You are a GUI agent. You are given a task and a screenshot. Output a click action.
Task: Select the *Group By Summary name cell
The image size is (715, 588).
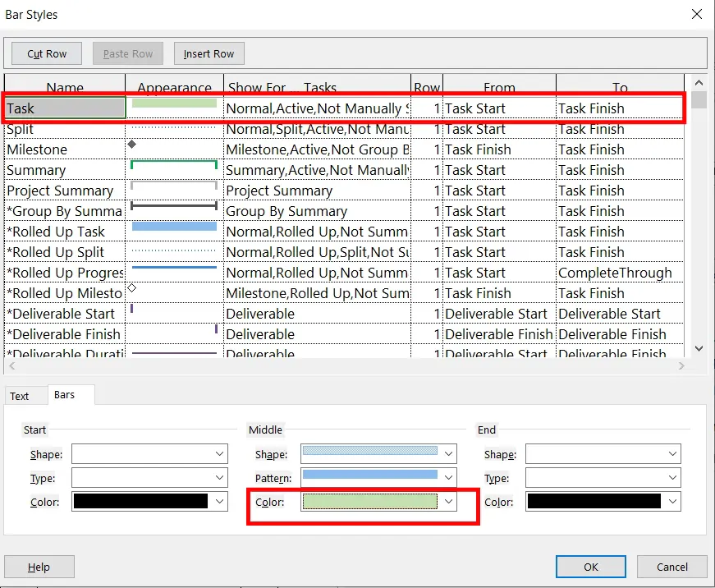[x=65, y=211]
